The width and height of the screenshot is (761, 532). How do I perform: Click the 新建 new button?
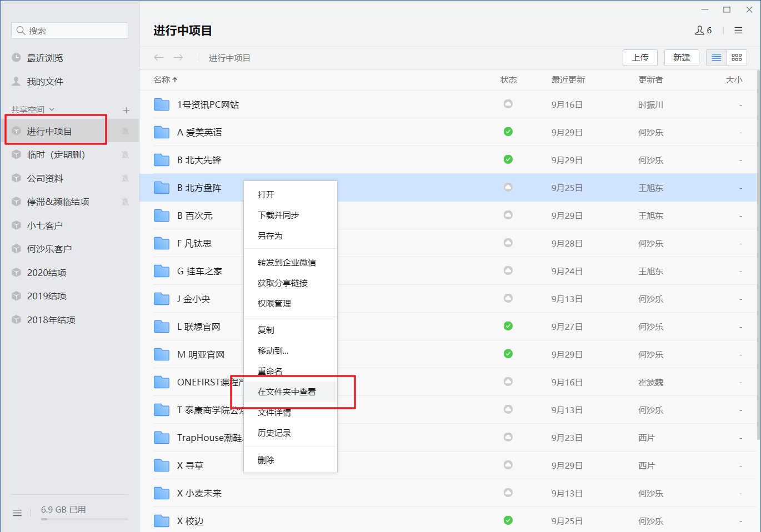pyautogui.click(x=682, y=58)
